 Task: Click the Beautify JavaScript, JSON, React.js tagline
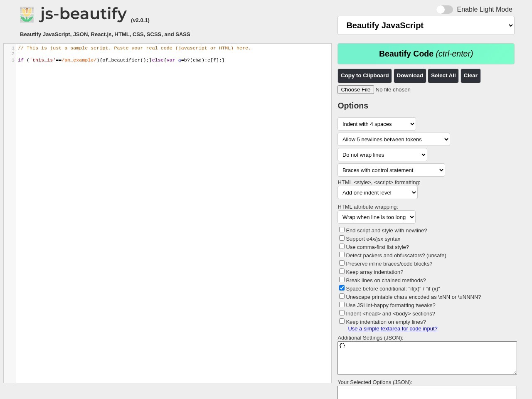click(x=105, y=34)
